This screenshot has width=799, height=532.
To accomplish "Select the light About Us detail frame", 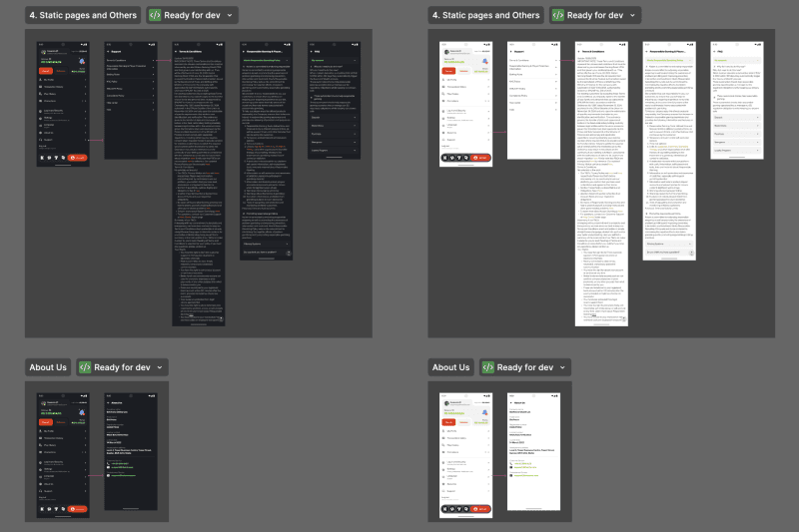I will tap(534, 451).
